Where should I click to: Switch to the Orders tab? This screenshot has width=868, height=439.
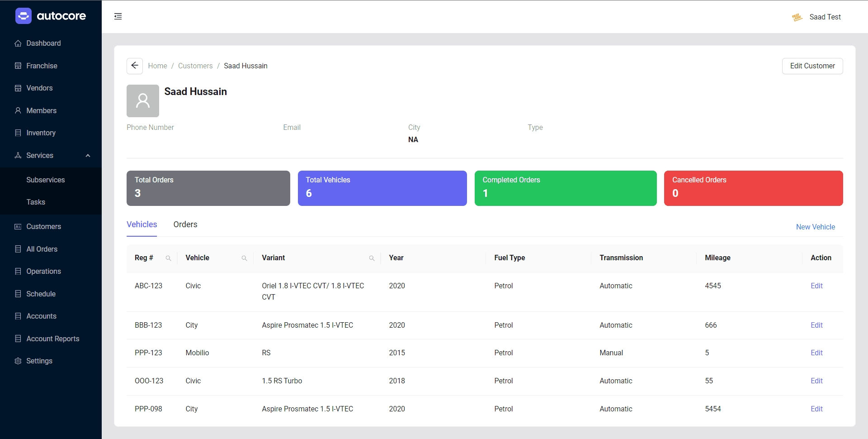(x=185, y=224)
